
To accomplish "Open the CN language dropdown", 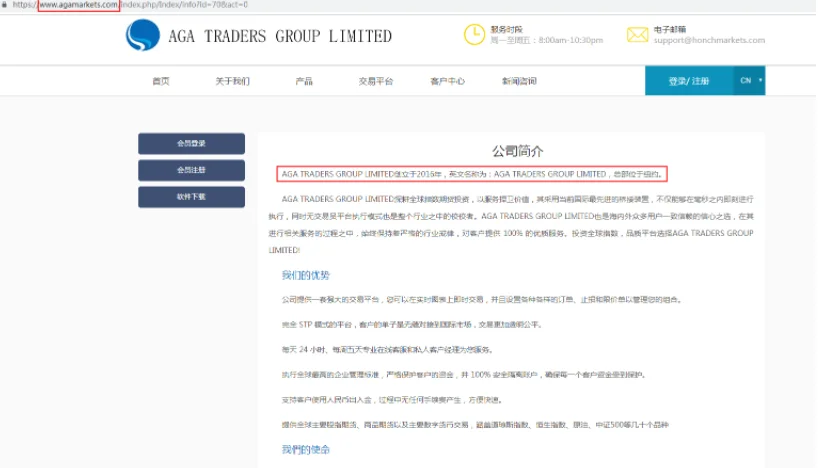I will point(750,80).
